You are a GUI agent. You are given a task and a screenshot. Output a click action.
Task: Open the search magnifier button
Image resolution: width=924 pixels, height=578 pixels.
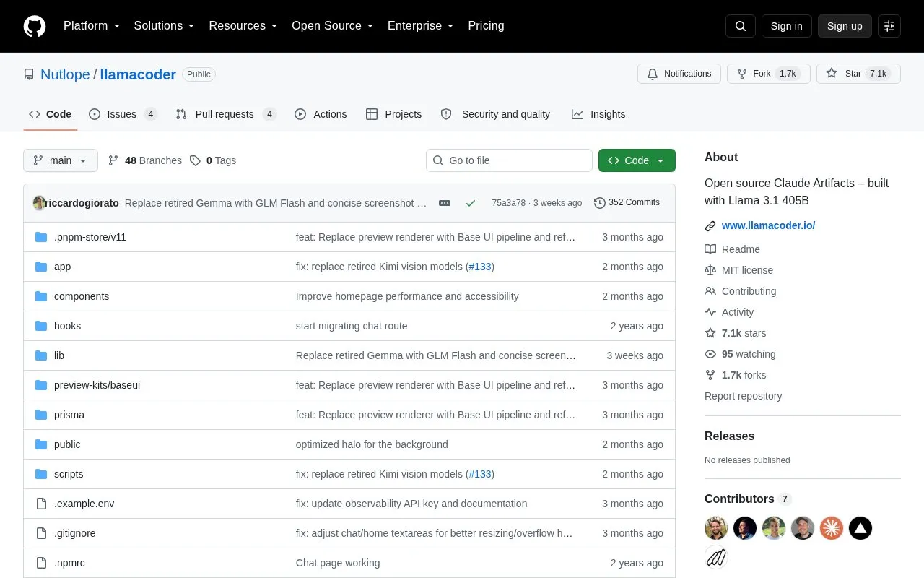click(x=741, y=26)
